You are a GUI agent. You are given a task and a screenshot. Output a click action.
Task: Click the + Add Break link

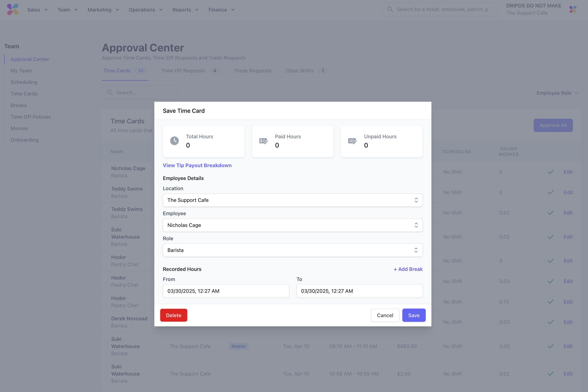[408, 269]
